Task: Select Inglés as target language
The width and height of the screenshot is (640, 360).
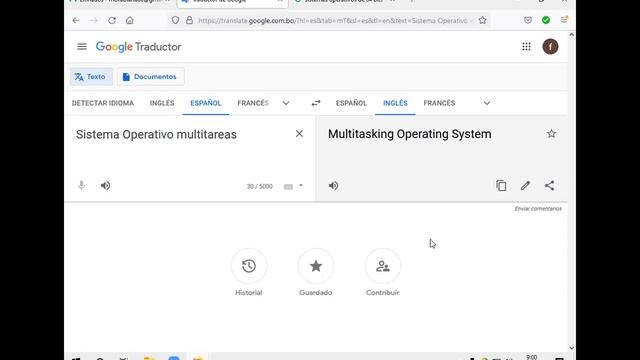Action: [x=395, y=103]
